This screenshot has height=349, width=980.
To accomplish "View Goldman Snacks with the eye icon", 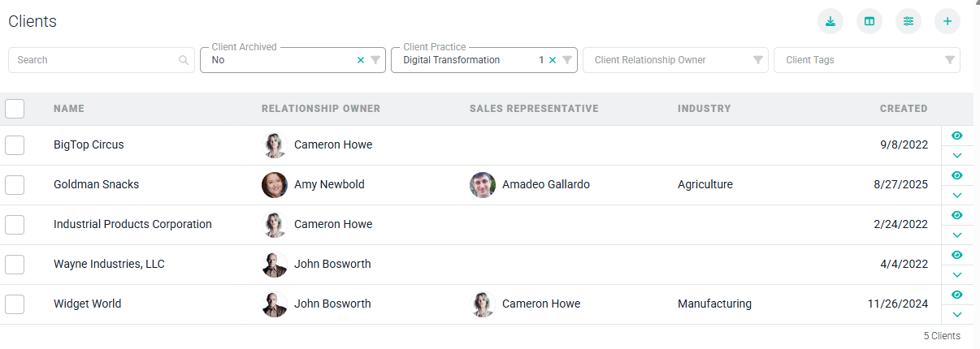I will 956,175.
